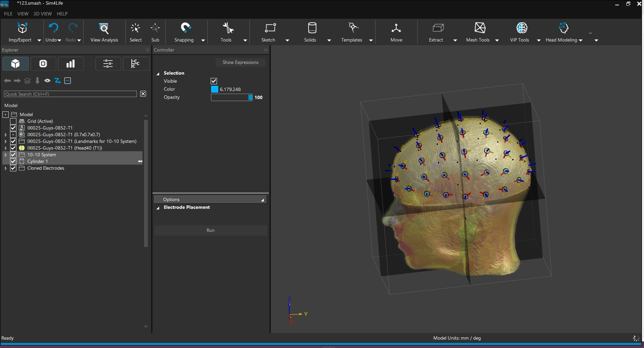
Task: Open the FILE menu
Action: [8, 14]
